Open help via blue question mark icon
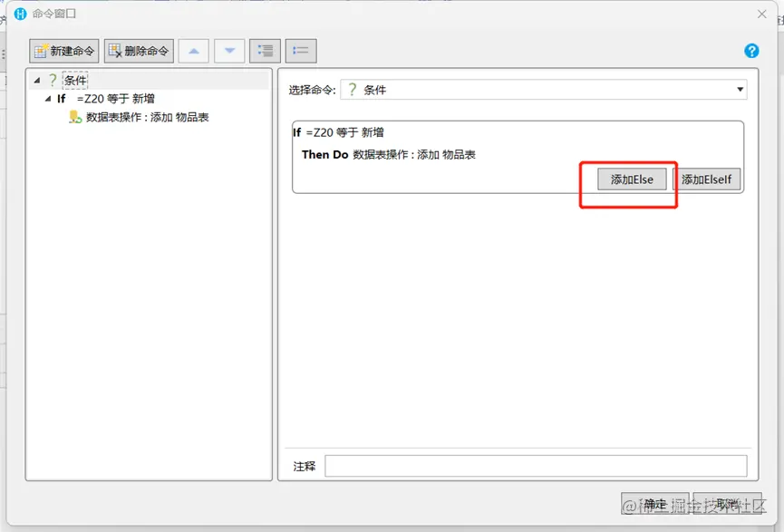The width and height of the screenshot is (784, 532). tap(751, 51)
